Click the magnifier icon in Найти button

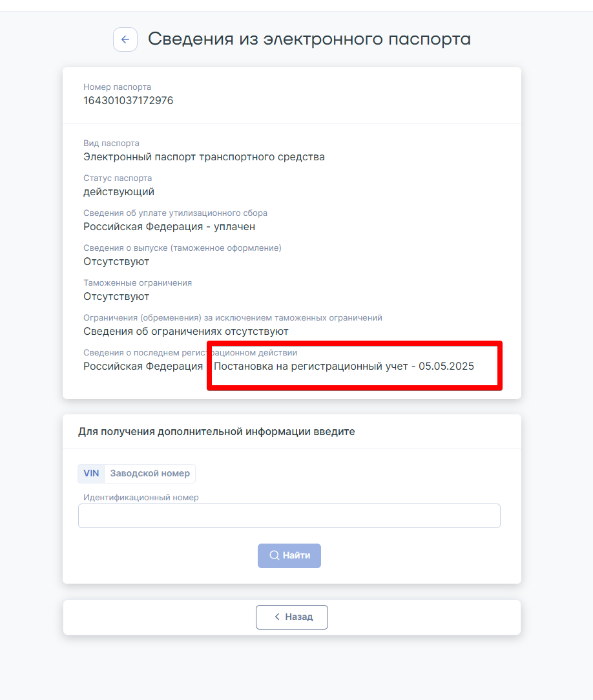(274, 555)
